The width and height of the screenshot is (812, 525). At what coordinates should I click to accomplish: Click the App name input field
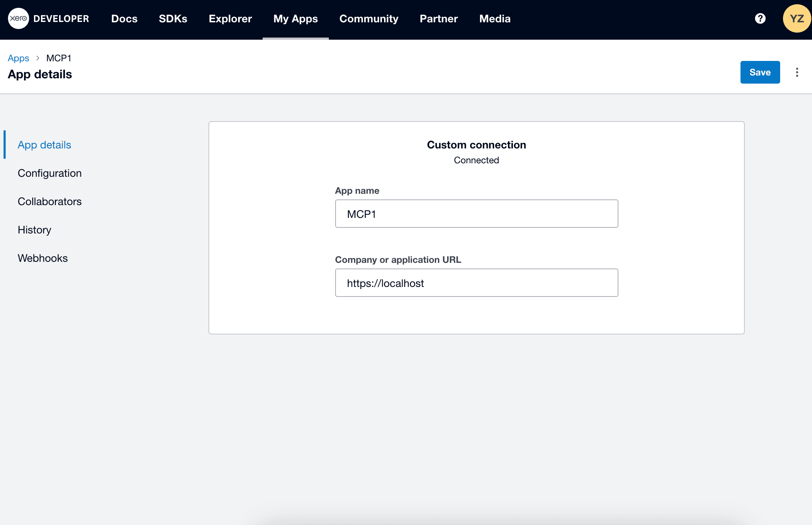pyautogui.click(x=476, y=214)
